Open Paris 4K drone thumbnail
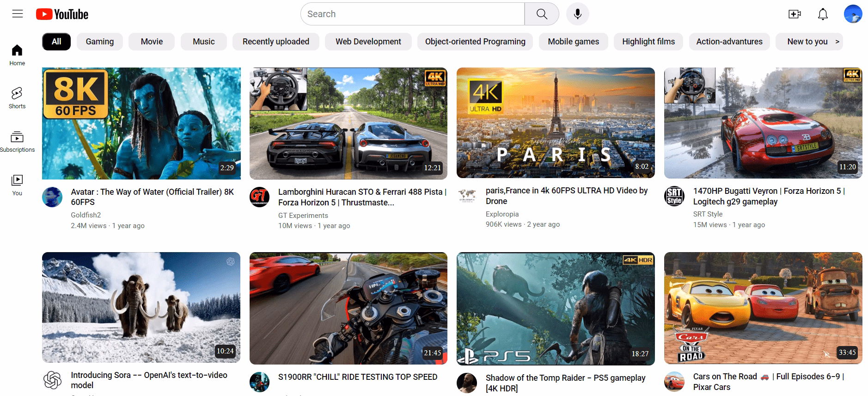This screenshot has width=868, height=396. [x=556, y=123]
